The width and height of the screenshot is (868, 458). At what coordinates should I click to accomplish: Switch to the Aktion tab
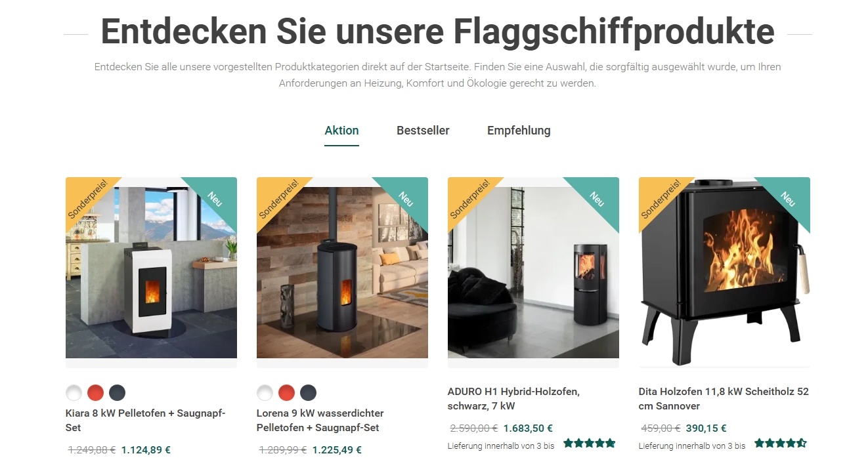coord(341,131)
